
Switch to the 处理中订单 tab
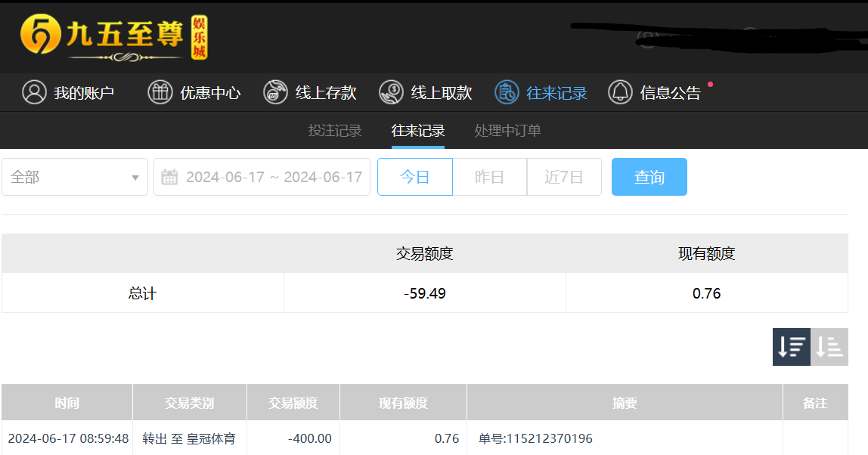[507, 131]
